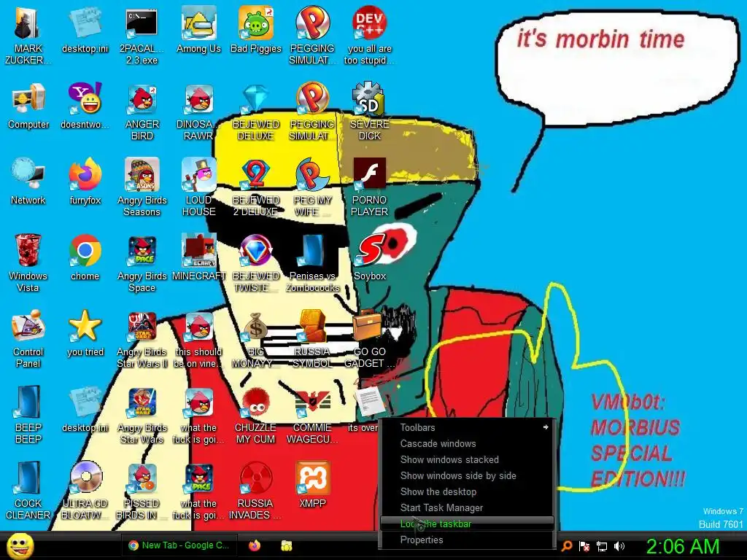
Task: Launch Firefox from the taskbar
Action: [255, 545]
